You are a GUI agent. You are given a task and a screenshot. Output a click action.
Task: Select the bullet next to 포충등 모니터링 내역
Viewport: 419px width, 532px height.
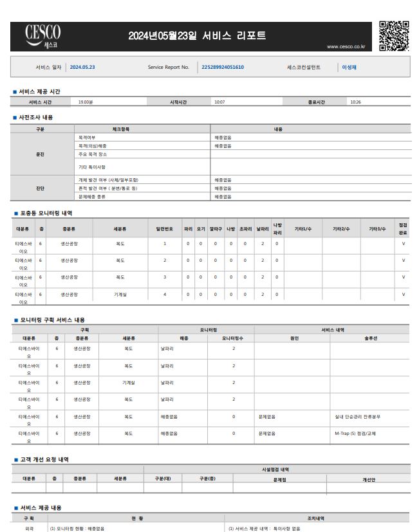15,213
